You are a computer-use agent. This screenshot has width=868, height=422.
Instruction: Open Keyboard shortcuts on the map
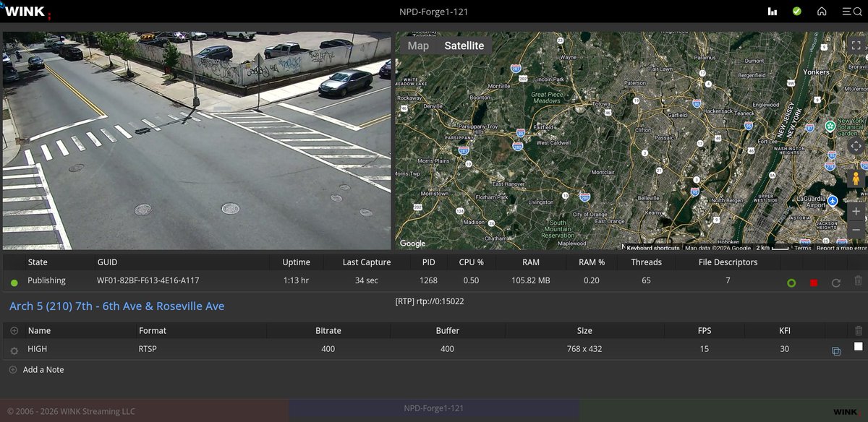point(652,248)
